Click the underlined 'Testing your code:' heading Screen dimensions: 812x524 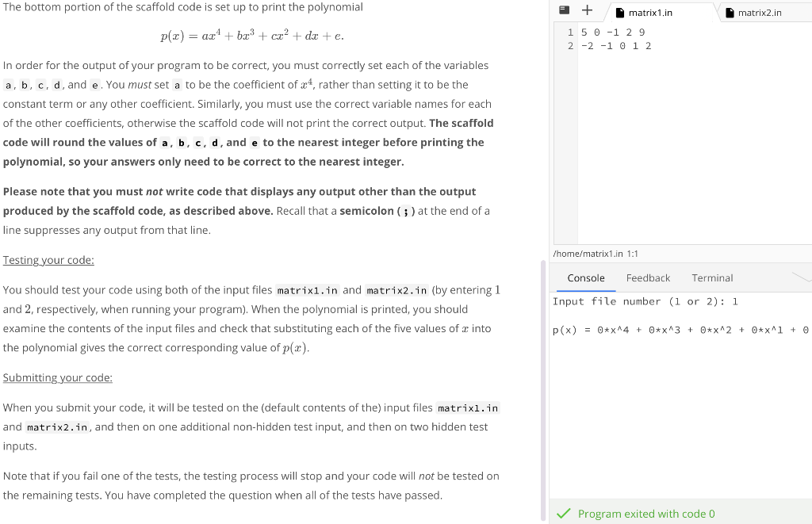click(x=47, y=259)
